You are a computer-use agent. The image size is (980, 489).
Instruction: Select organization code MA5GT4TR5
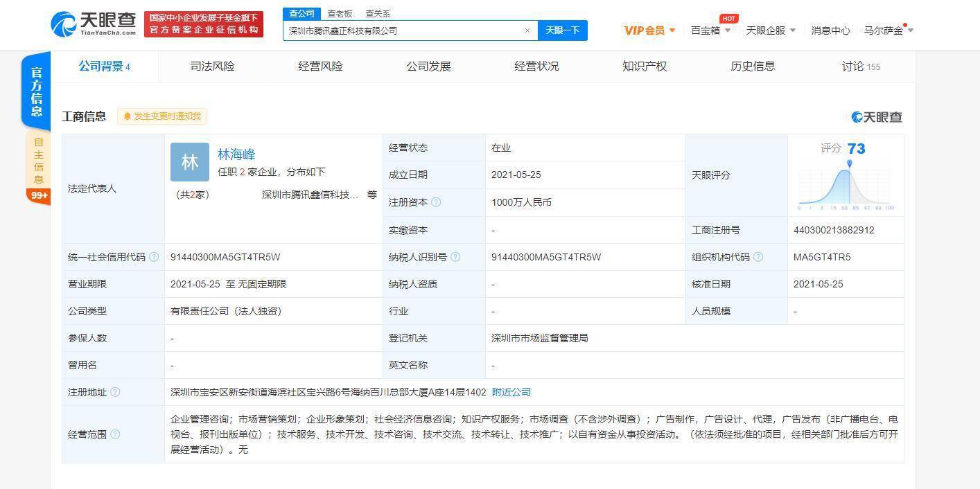tap(822, 257)
